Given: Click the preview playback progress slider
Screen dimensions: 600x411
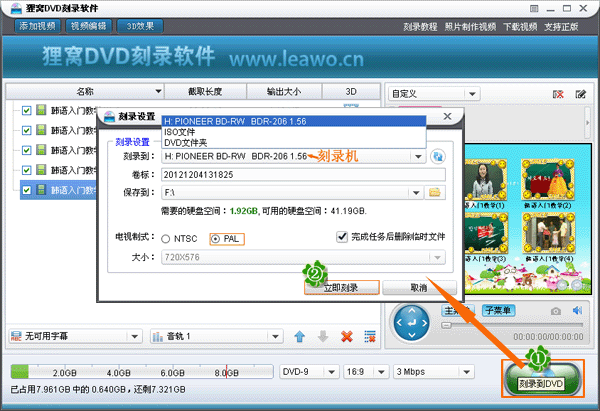Looking at the screenshot, I should click(x=512, y=325).
